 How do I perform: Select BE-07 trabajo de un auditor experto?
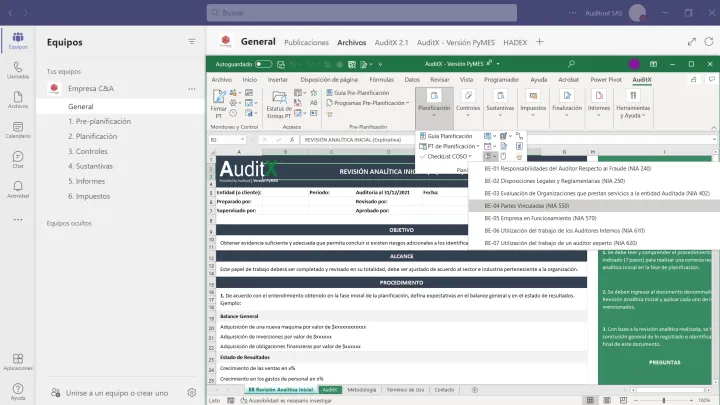(594, 243)
